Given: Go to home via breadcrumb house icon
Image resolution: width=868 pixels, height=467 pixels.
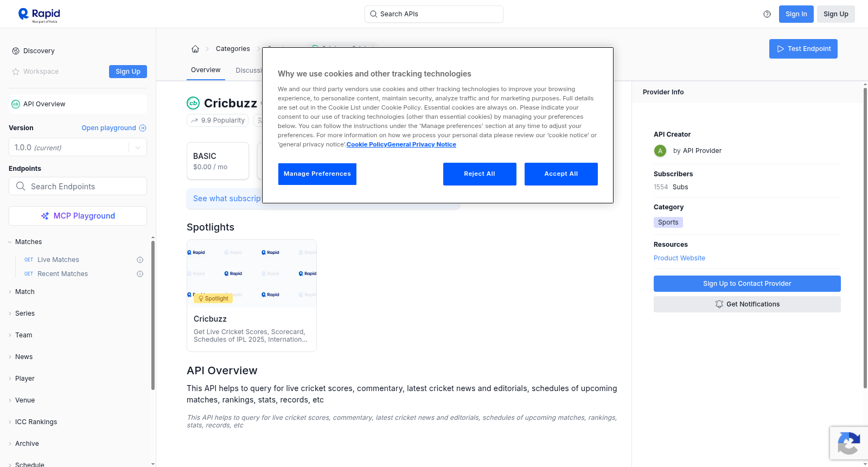Looking at the screenshot, I should [x=195, y=49].
